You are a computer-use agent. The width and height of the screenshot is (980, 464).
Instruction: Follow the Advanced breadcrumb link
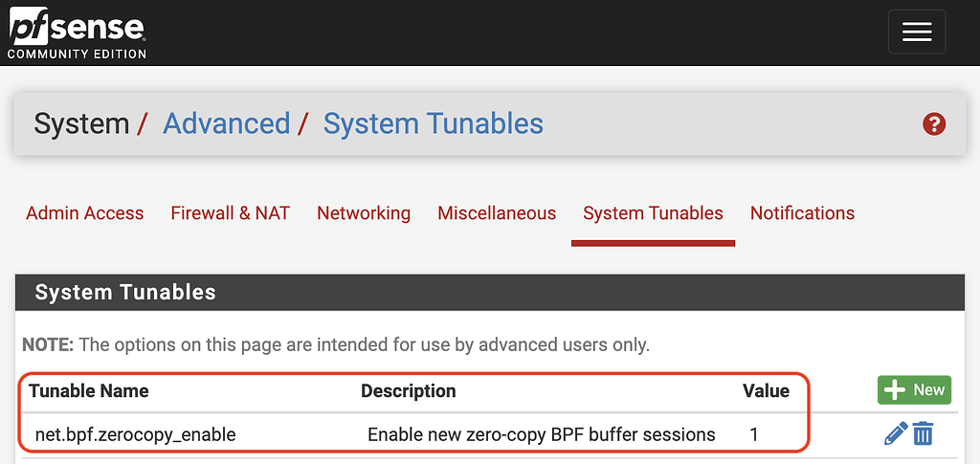(226, 123)
